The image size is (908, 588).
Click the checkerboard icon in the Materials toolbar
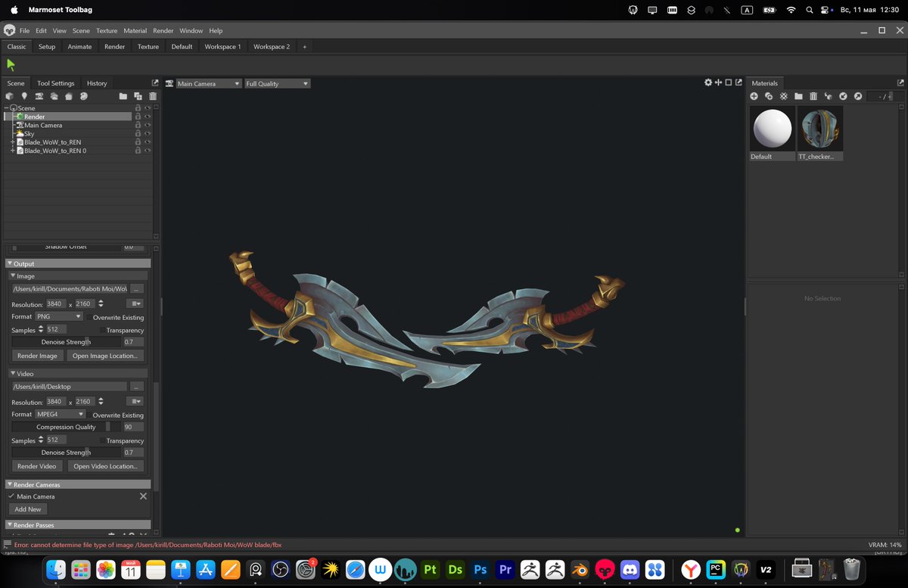point(784,96)
